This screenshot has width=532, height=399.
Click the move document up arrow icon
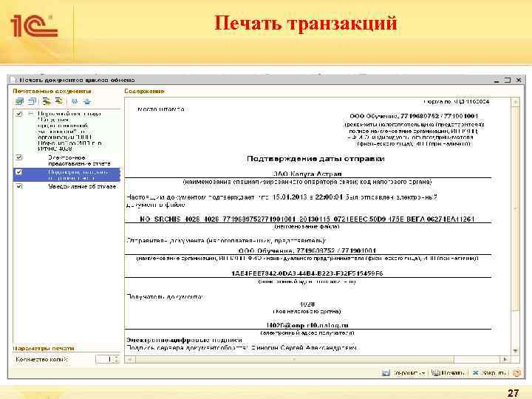(x=87, y=101)
